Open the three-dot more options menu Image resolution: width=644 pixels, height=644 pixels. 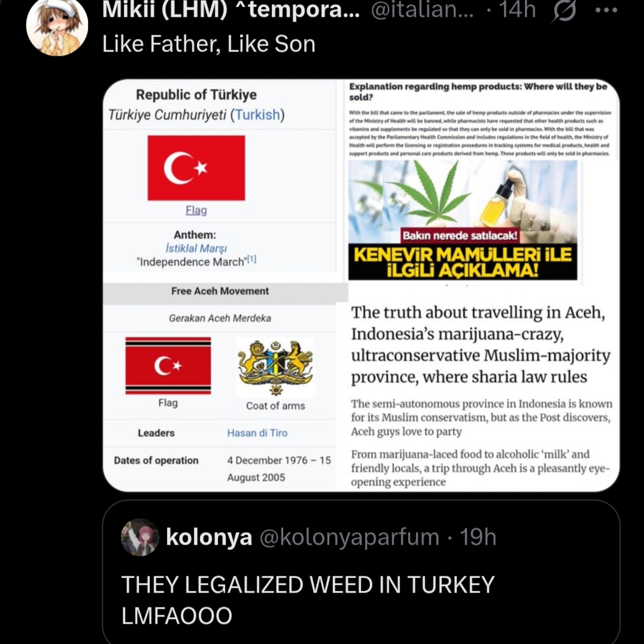click(x=606, y=11)
